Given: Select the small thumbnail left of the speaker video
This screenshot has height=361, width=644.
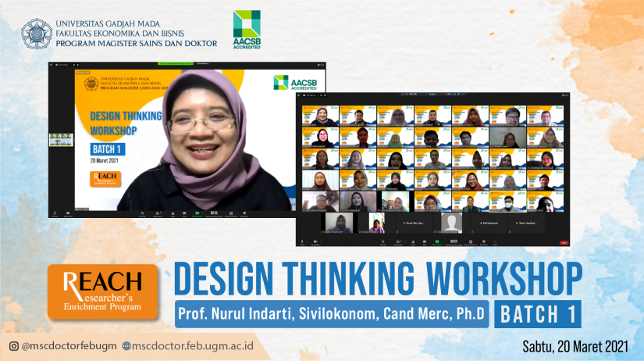Looking at the screenshot, I should tap(61, 140).
